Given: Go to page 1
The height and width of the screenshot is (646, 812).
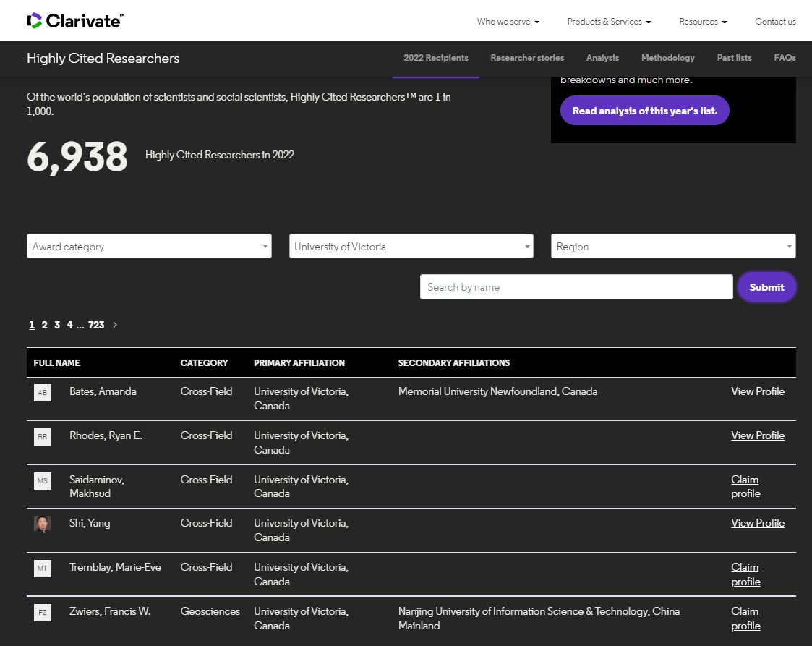Looking at the screenshot, I should [32, 325].
